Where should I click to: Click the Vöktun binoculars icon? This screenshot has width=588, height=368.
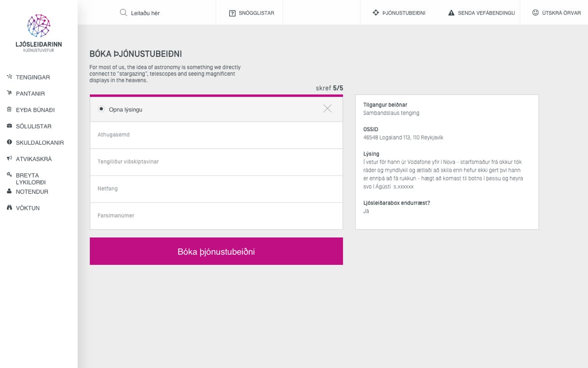(9, 207)
